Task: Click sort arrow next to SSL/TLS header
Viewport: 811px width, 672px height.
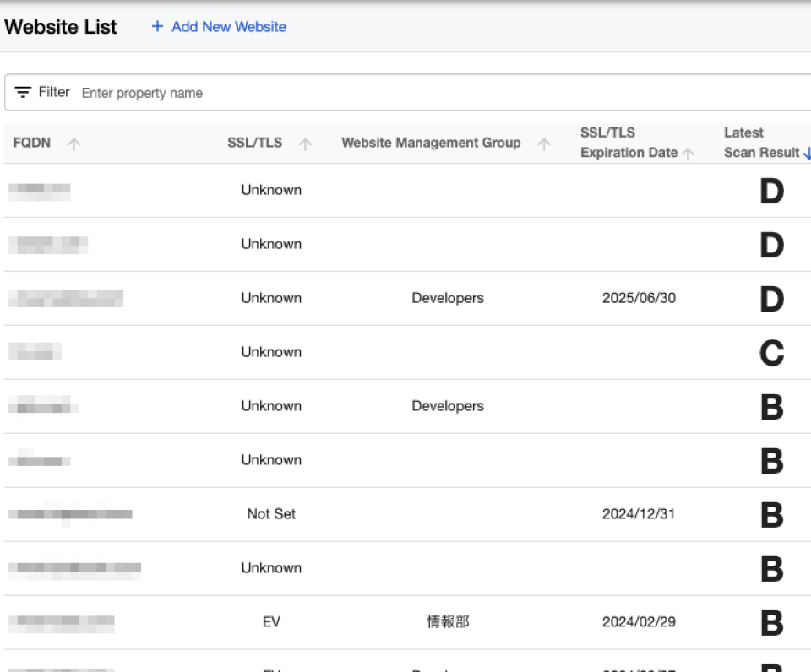Action: (305, 144)
